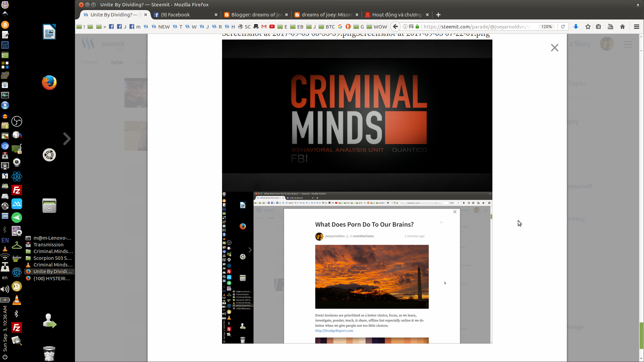Click the page vertical scrollbar
This screenshot has width=644, height=362.
click(641, 198)
